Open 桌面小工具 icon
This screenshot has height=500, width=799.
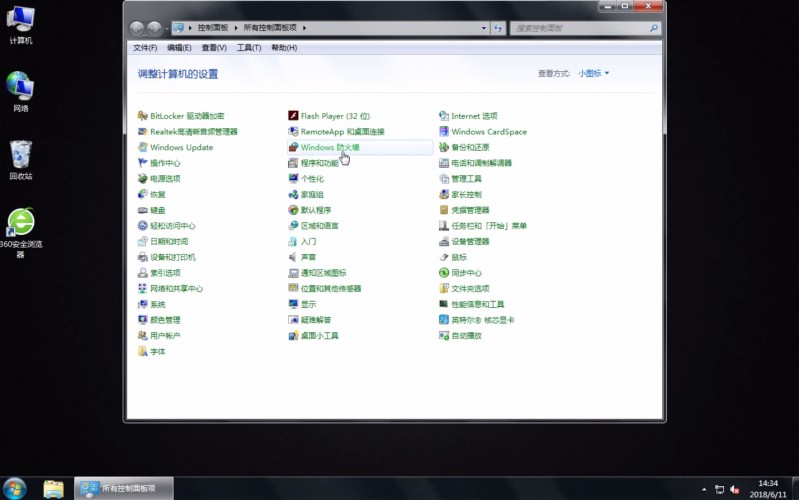[x=293, y=335]
